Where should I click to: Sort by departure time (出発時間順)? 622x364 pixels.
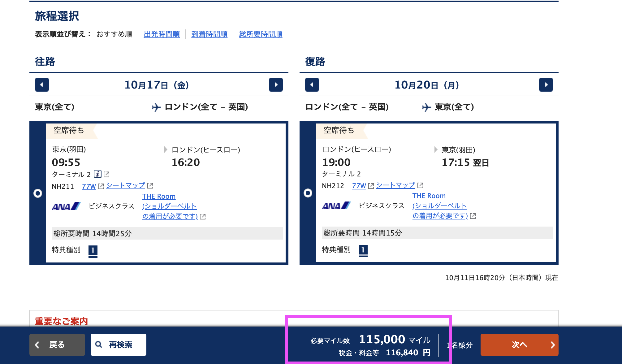[x=162, y=34]
